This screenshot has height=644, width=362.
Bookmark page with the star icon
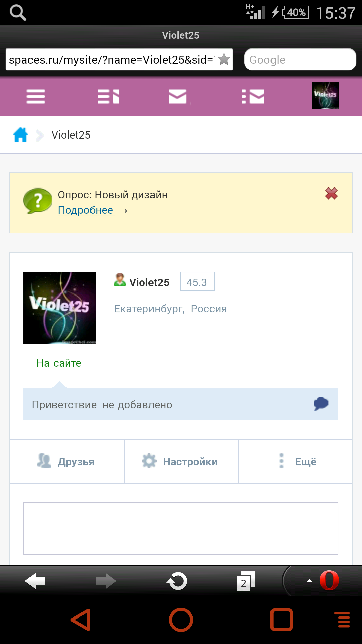point(224,59)
